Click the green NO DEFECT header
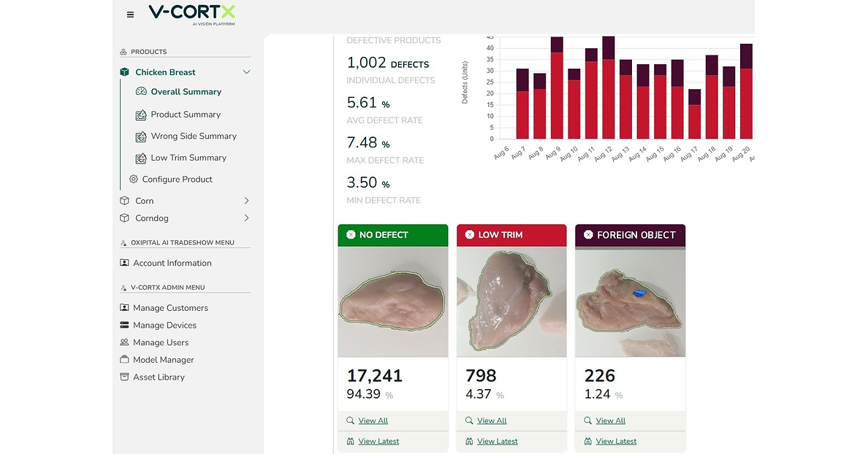 pos(393,235)
